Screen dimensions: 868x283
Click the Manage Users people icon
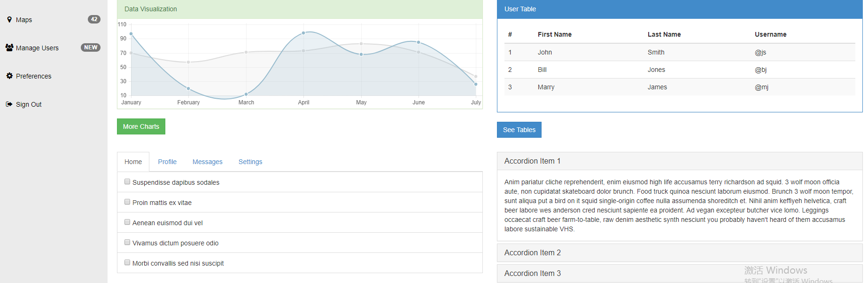9,47
